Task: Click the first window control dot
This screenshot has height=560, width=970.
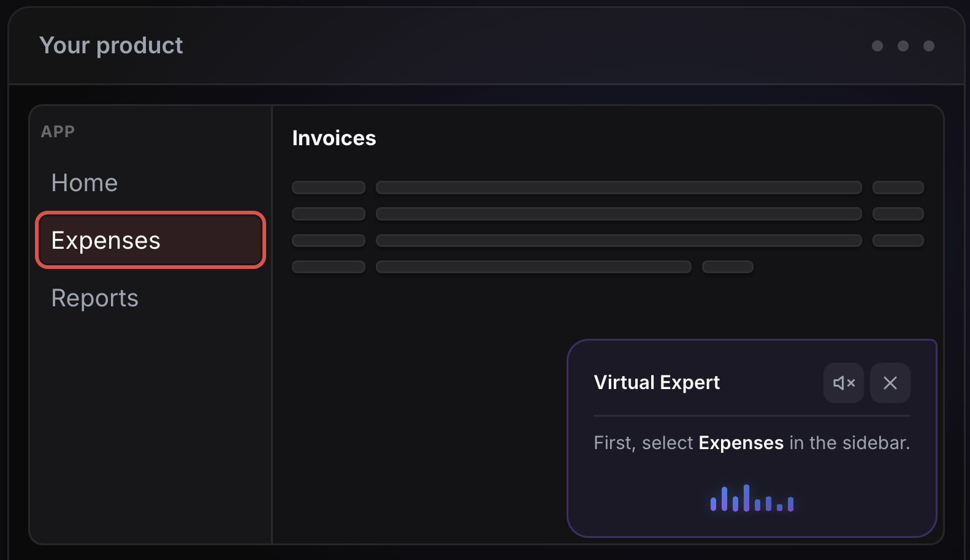Action: pos(877,46)
